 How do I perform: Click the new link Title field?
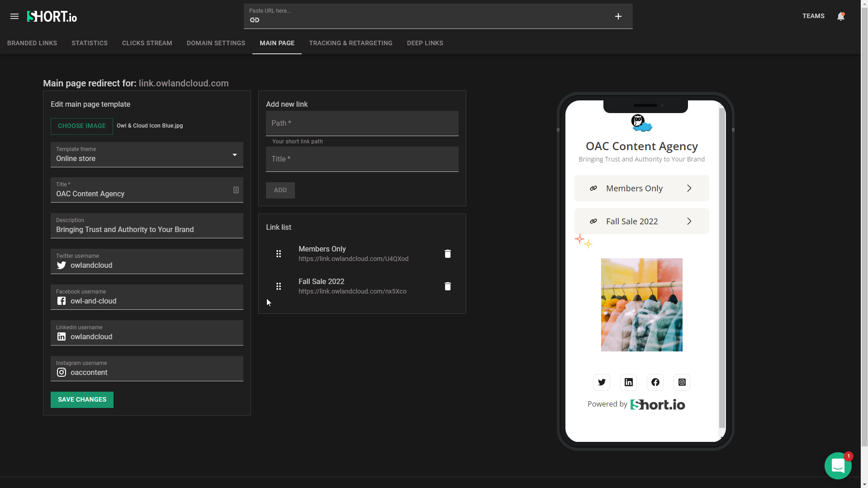tap(362, 159)
